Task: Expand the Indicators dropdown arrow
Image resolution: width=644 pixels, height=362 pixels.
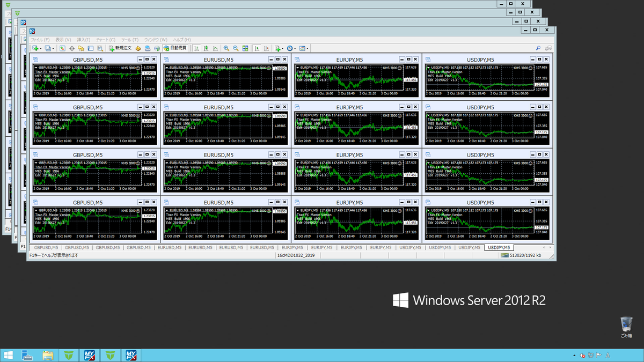Action: point(282,48)
